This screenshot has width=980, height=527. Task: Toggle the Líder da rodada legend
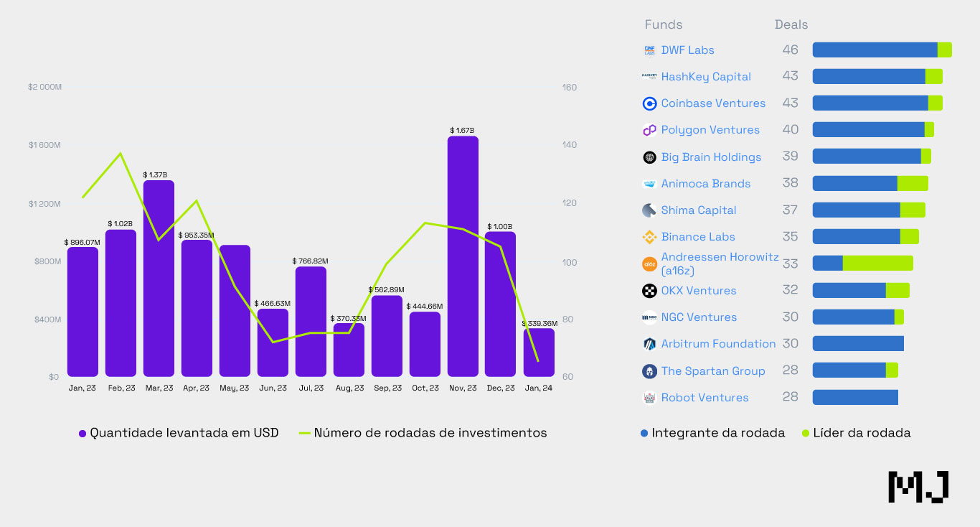pos(856,433)
